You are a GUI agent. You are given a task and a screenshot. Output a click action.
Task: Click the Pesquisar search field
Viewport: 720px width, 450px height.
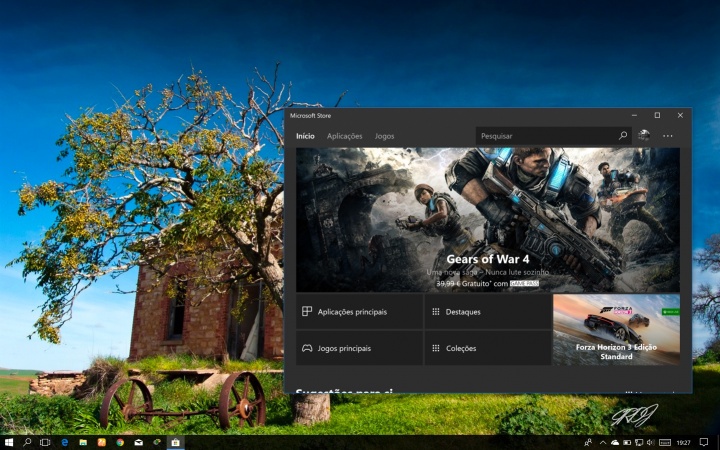click(545, 136)
